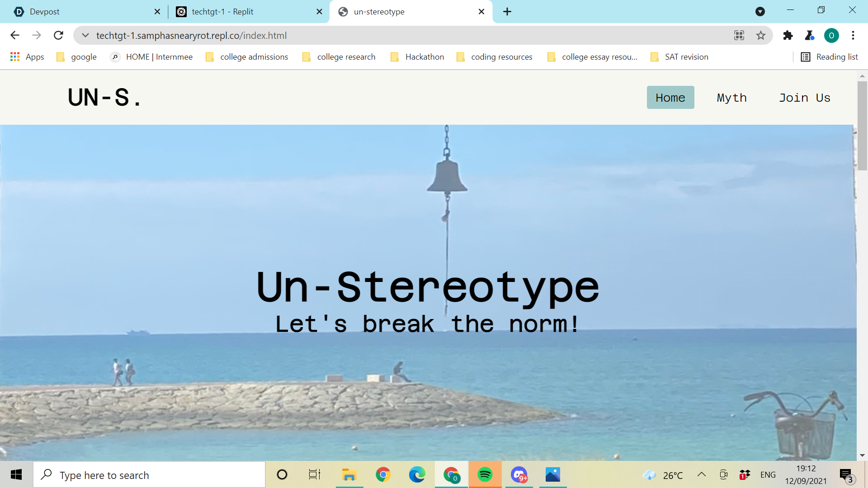868x488 pixels.
Task: Open File Explorer from taskbar
Action: click(x=349, y=474)
